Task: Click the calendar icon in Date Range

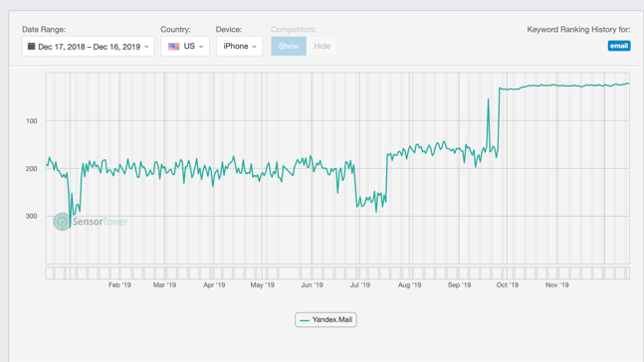Action: (31, 46)
